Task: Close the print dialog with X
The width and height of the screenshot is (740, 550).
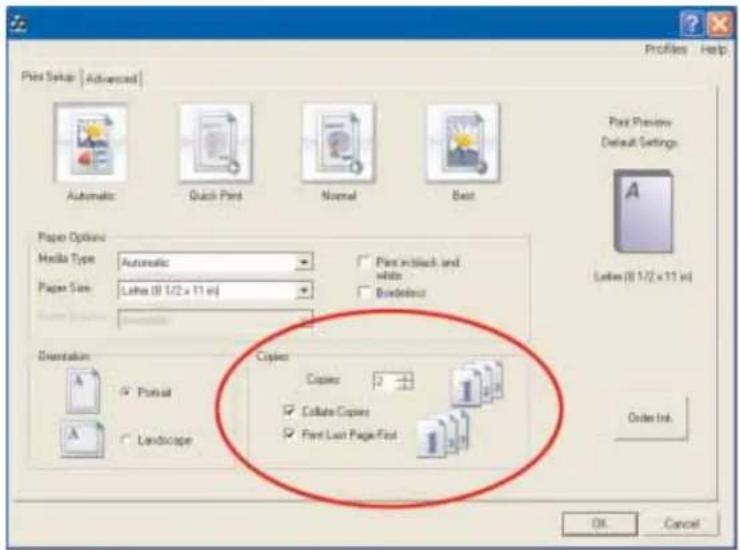Action: (719, 24)
